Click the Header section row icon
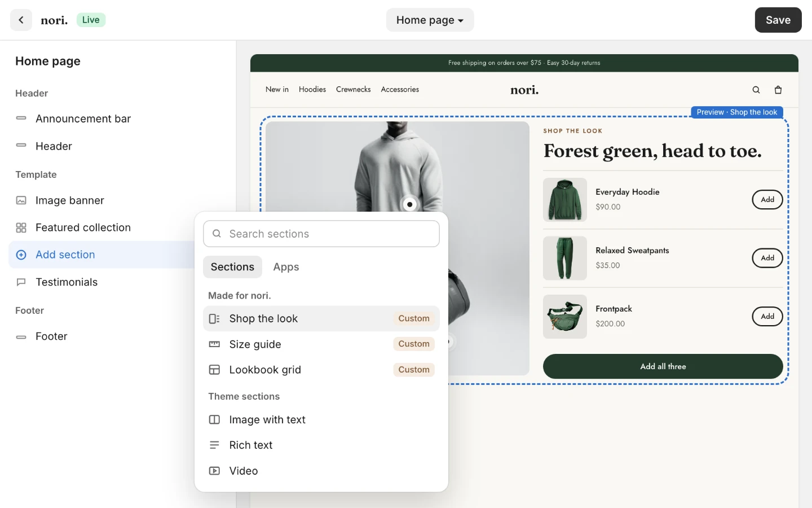 21,146
